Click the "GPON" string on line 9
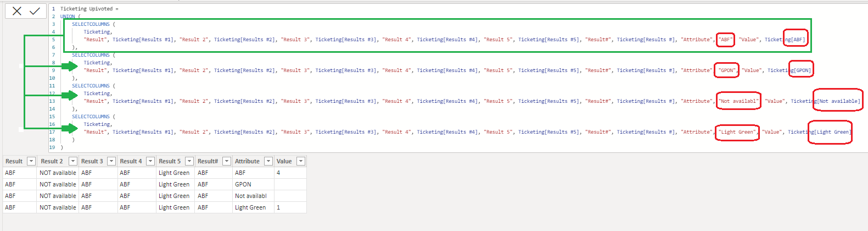 [727, 70]
